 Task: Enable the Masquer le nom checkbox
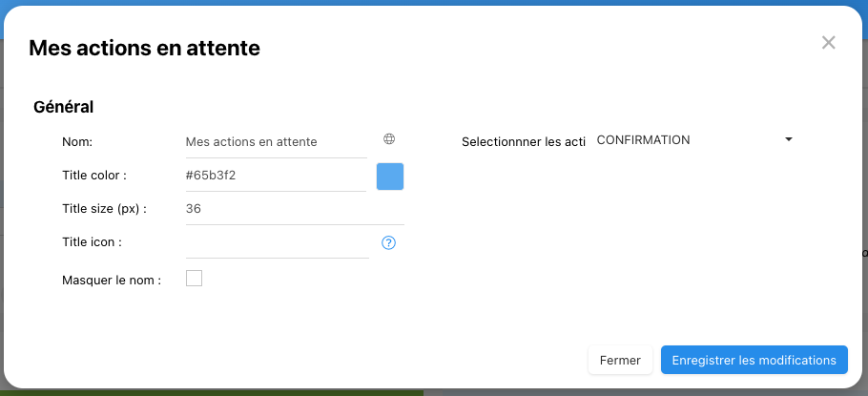pyautogui.click(x=194, y=279)
